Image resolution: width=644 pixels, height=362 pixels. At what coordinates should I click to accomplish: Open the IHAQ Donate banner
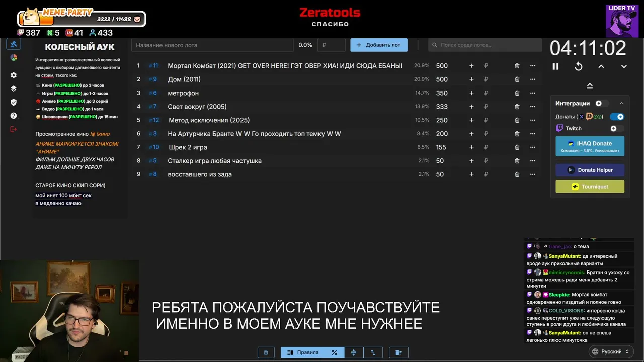[x=590, y=146]
